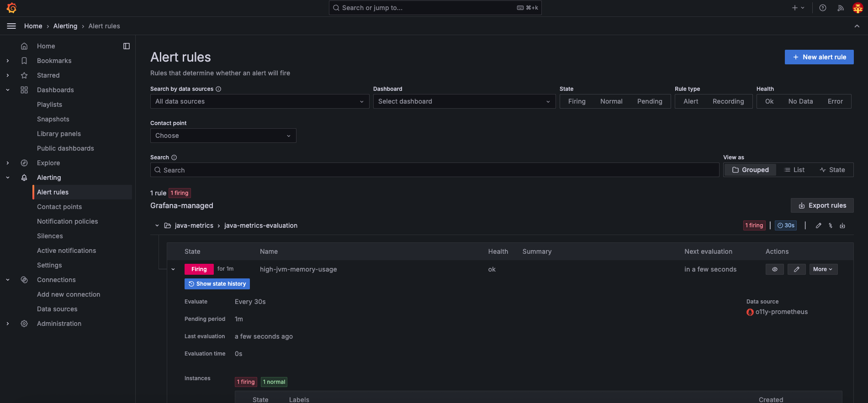The width and height of the screenshot is (868, 403).
Task: Expand the Administration sidebar section
Action: tap(8, 324)
